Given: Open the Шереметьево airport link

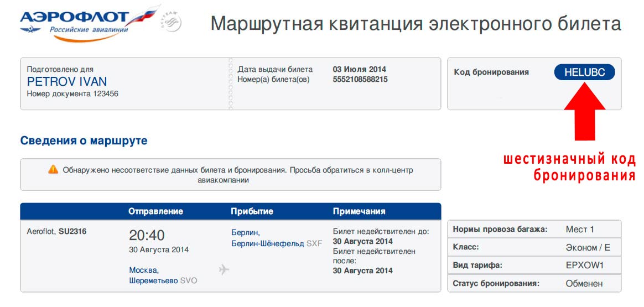Looking at the screenshot, I should [x=154, y=281].
